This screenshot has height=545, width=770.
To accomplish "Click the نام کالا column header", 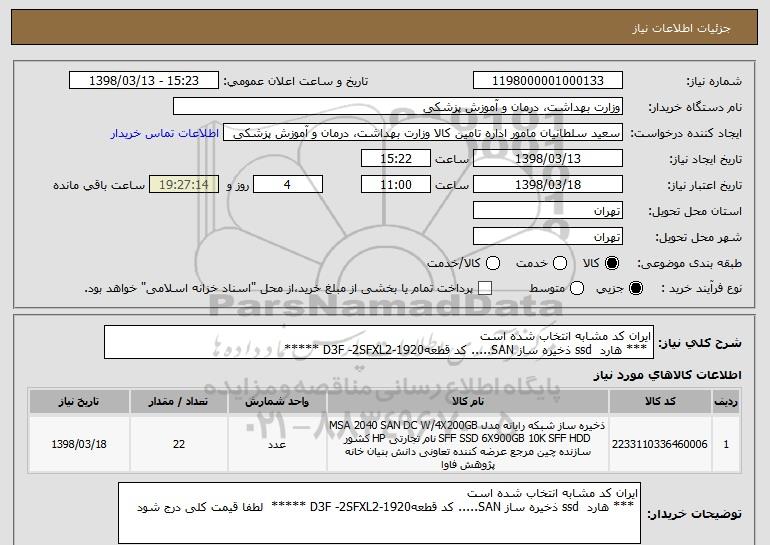I will click(468, 402).
